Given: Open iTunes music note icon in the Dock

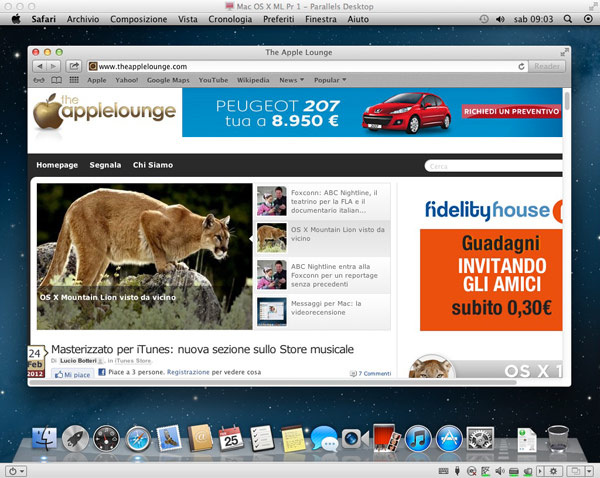Looking at the screenshot, I should point(418,439).
